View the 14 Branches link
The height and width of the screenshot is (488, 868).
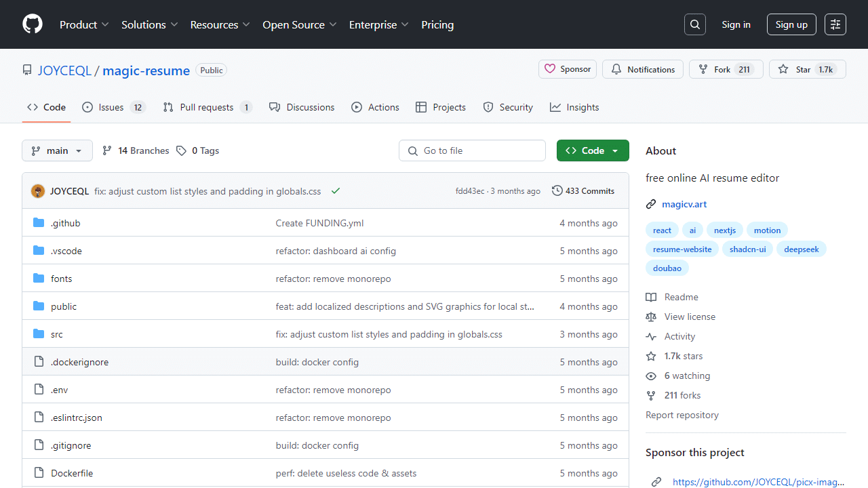tap(136, 150)
